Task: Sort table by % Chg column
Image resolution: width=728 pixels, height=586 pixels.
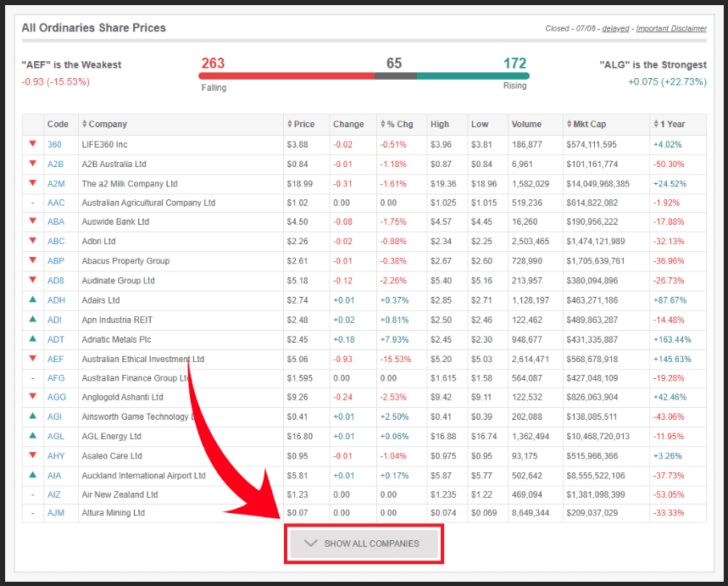Action: [397, 124]
